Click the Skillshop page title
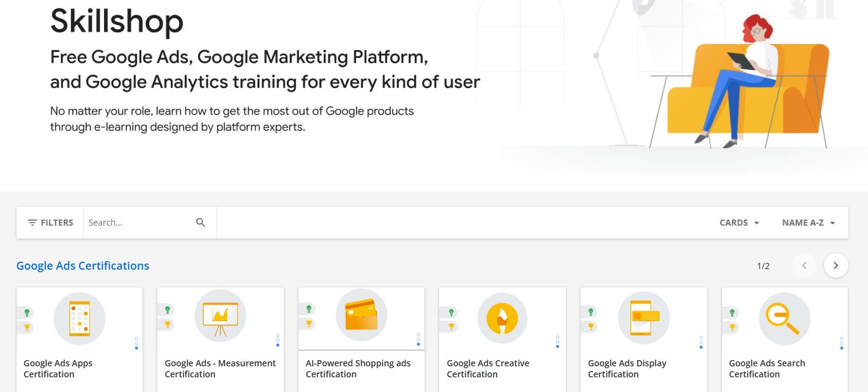868x392 pixels. click(x=117, y=21)
